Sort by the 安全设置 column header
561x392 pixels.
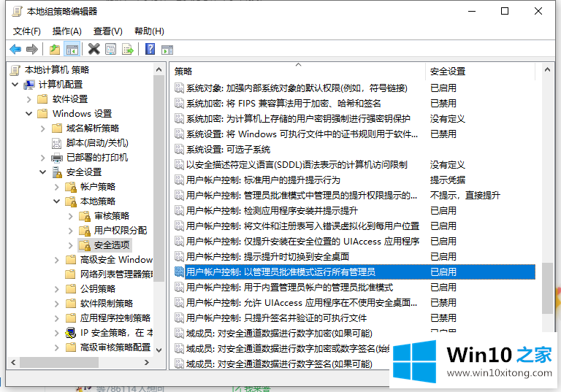coord(480,72)
